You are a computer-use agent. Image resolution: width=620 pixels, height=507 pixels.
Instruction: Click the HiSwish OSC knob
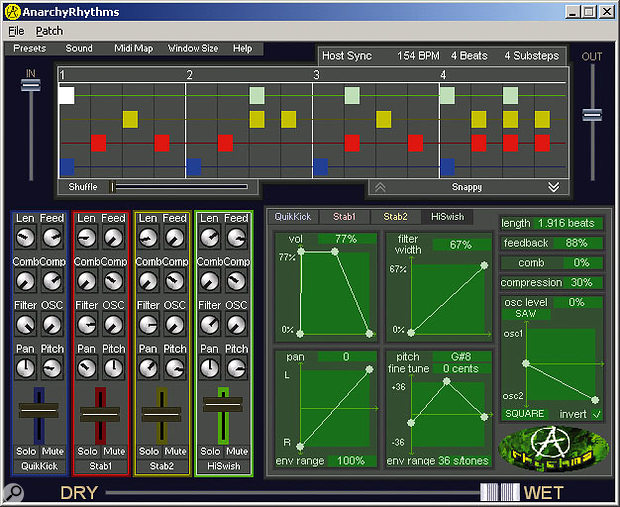click(x=236, y=325)
